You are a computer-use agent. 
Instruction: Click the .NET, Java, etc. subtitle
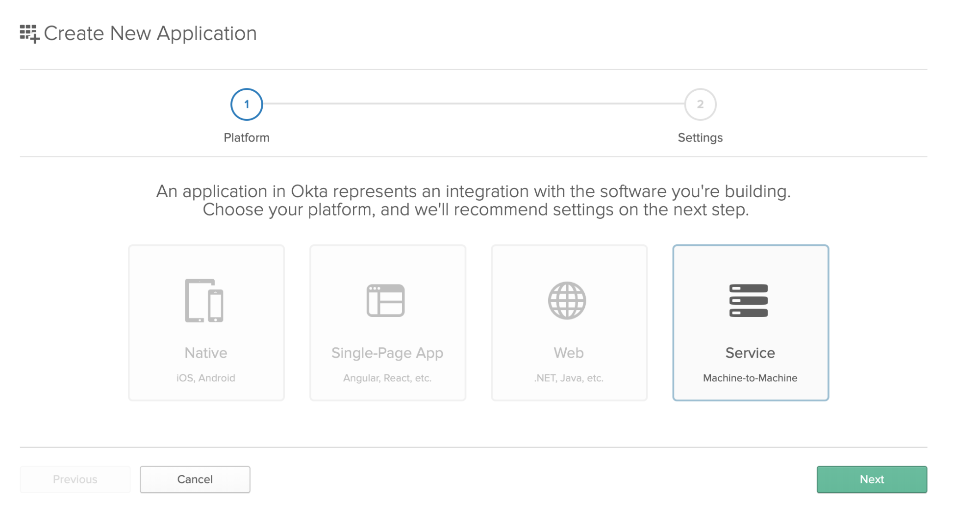[x=569, y=378]
